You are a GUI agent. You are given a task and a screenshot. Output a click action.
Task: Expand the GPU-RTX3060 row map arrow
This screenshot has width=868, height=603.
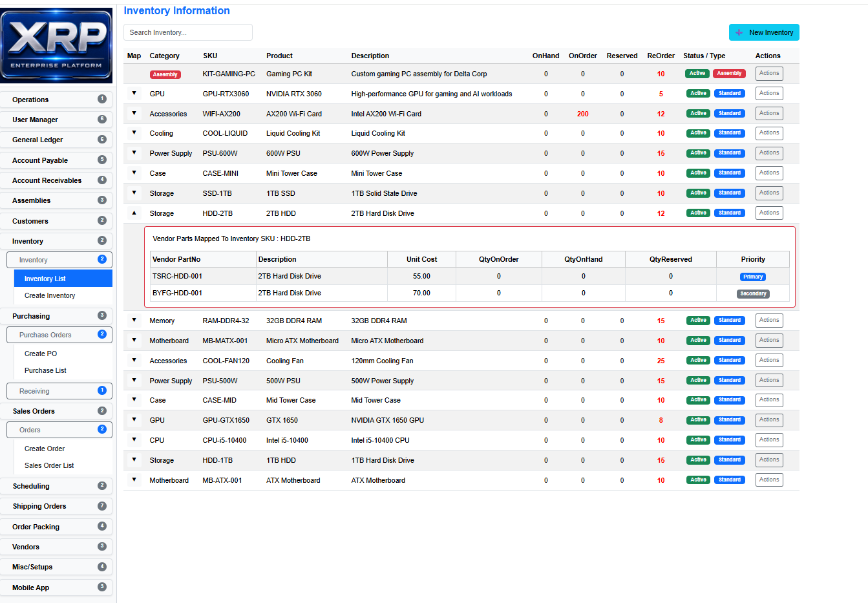click(x=134, y=93)
